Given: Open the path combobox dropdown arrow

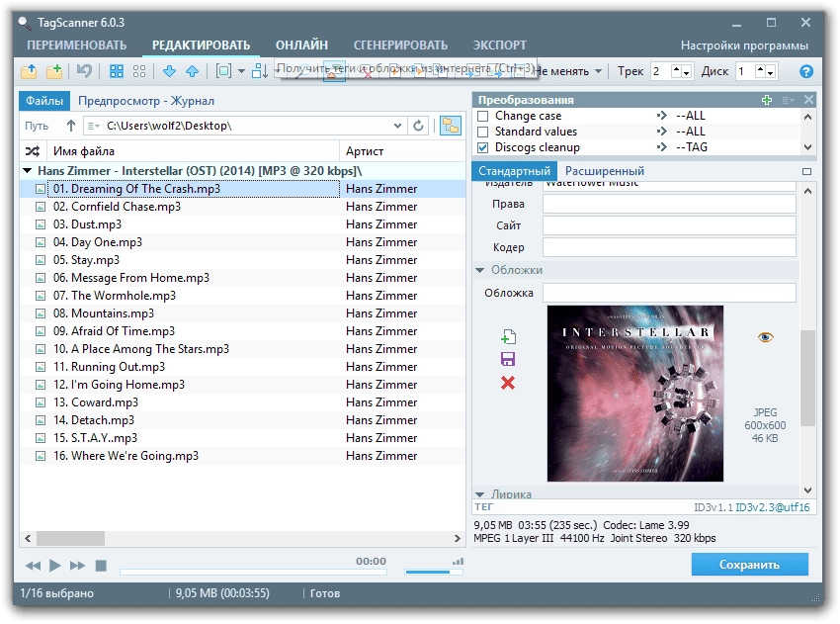Looking at the screenshot, I should 397,126.
